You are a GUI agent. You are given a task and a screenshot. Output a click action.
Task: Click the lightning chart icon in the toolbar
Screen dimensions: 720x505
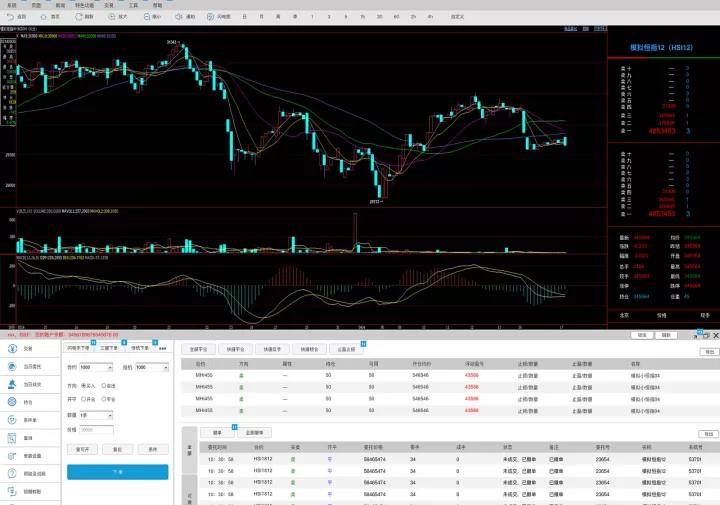(210, 17)
